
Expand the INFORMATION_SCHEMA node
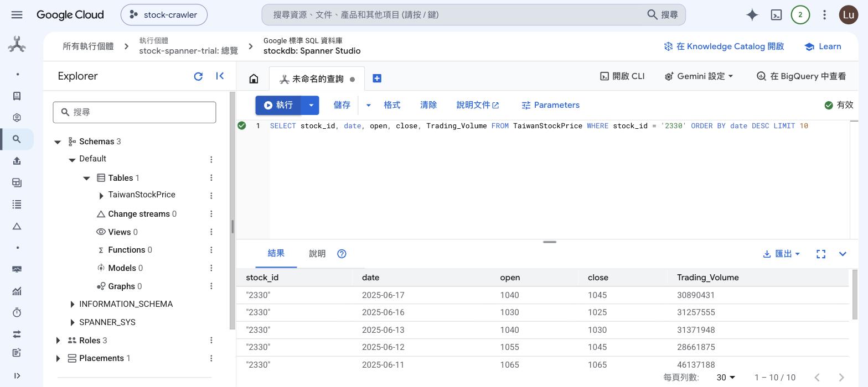(x=72, y=305)
